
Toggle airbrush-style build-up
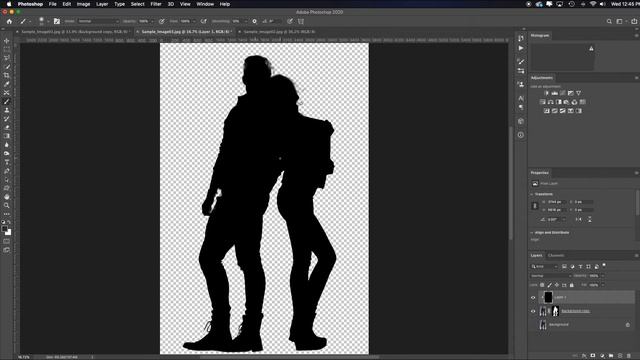click(204, 21)
